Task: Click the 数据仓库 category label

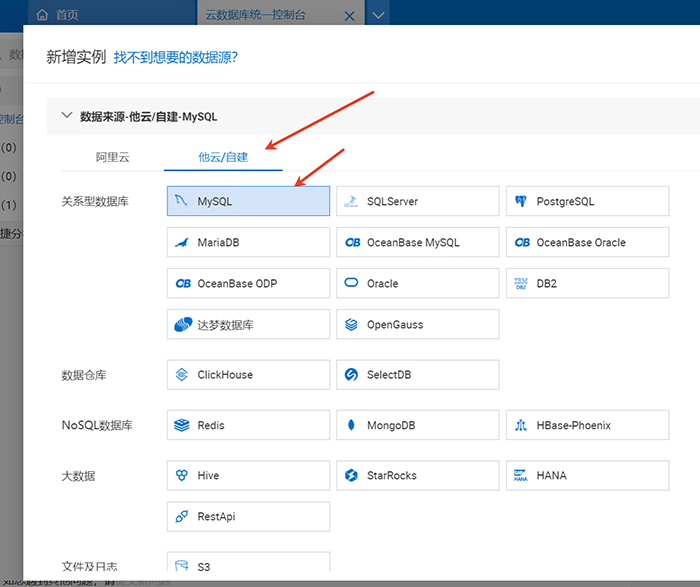Action: (83, 375)
